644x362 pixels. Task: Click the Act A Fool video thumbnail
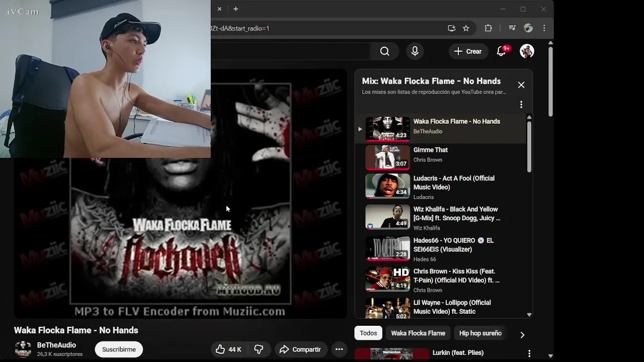pyautogui.click(x=387, y=186)
